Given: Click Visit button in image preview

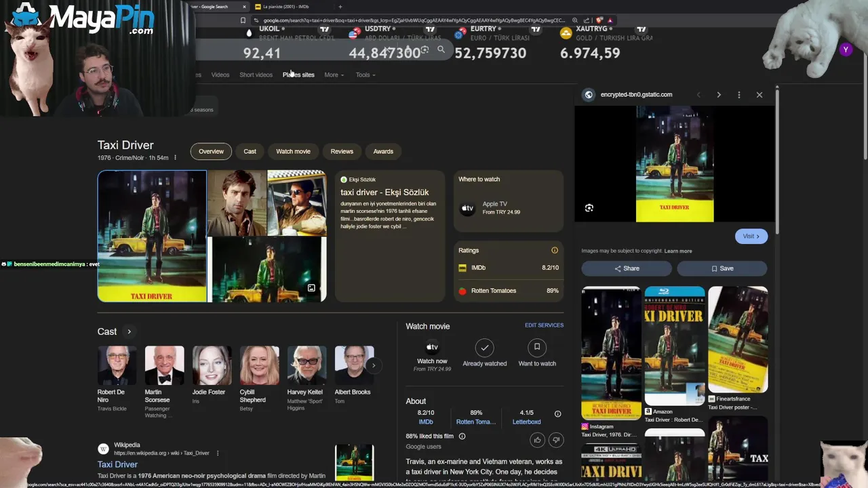Looking at the screenshot, I should click(x=751, y=236).
